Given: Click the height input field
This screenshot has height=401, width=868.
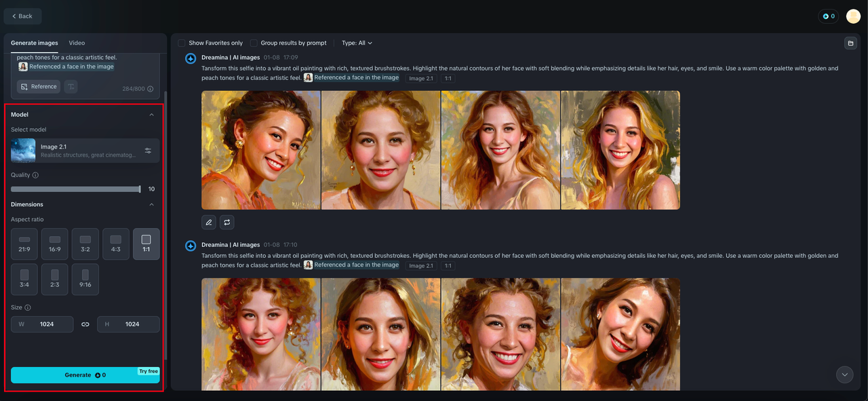Looking at the screenshot, I should [129, 324].
